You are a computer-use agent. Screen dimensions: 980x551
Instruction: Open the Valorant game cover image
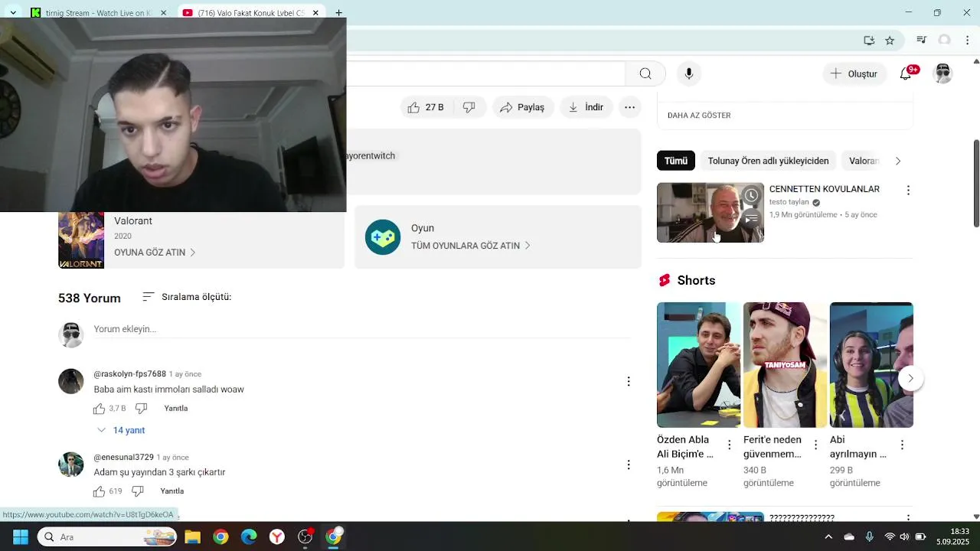81,240
